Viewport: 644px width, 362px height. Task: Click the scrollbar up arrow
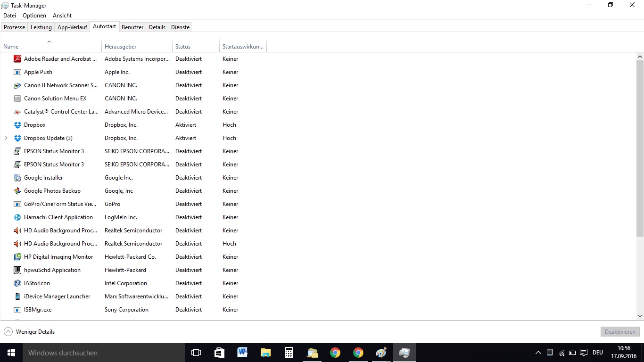[x=640, y=57]
